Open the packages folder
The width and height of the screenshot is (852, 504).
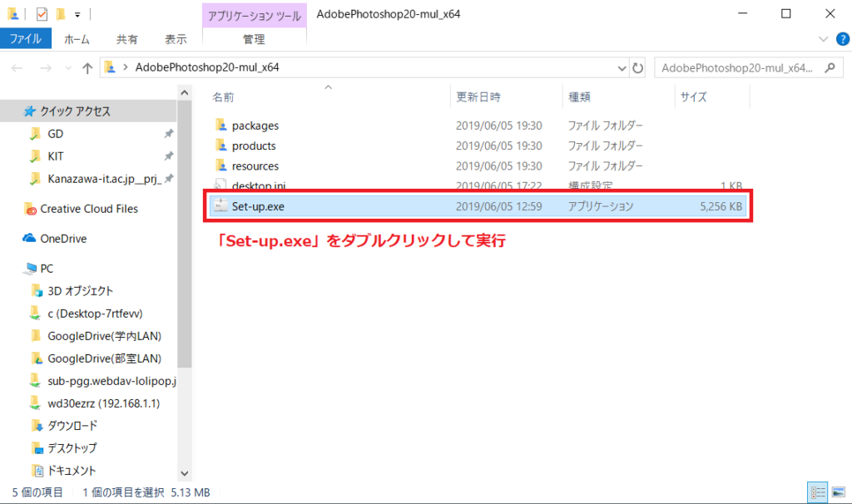click(255, 126)
